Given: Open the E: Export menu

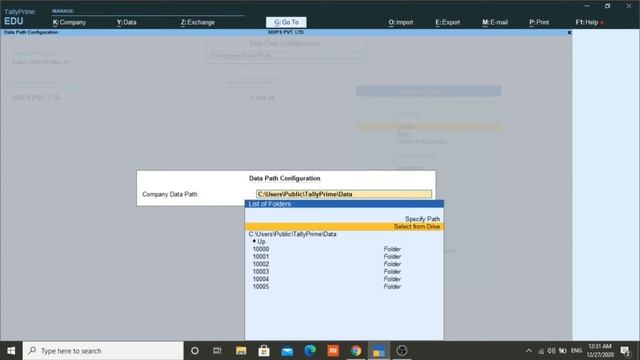Looking at the screenshot, I should (x=447, y=22).
